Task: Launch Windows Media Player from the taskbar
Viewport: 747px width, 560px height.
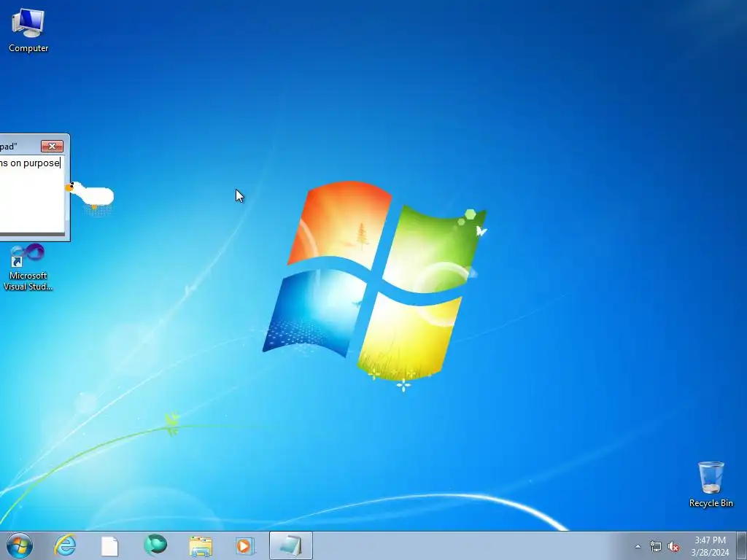Action: point(245,546)
